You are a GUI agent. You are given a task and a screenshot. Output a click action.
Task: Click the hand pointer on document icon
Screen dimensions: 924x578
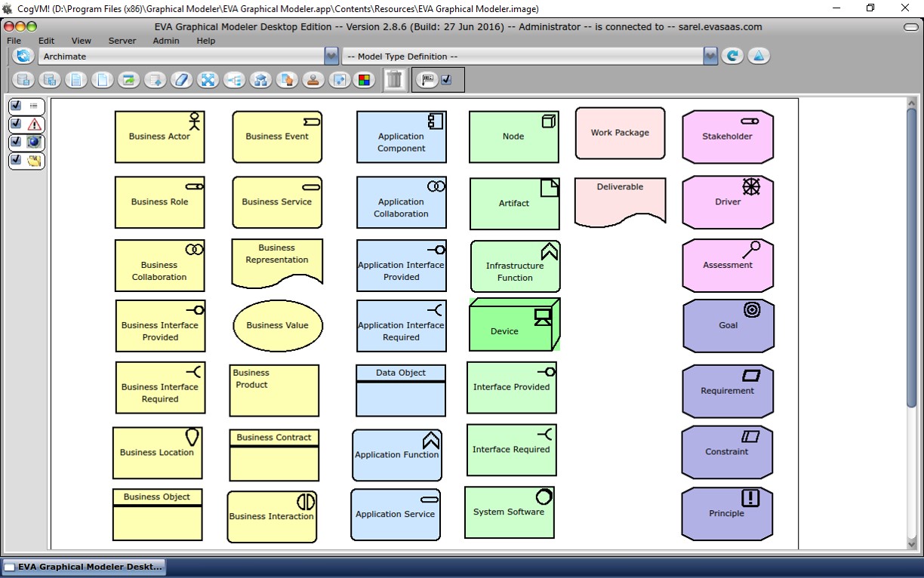[287, 79]
